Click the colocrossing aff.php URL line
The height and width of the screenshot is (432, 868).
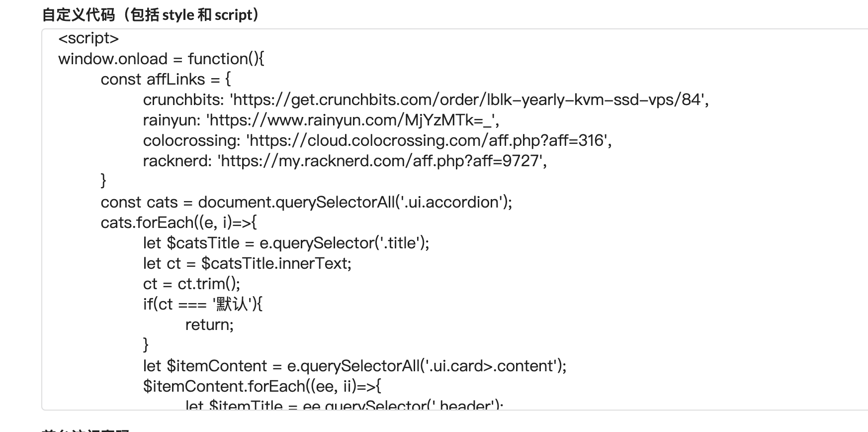click(377, 140)
